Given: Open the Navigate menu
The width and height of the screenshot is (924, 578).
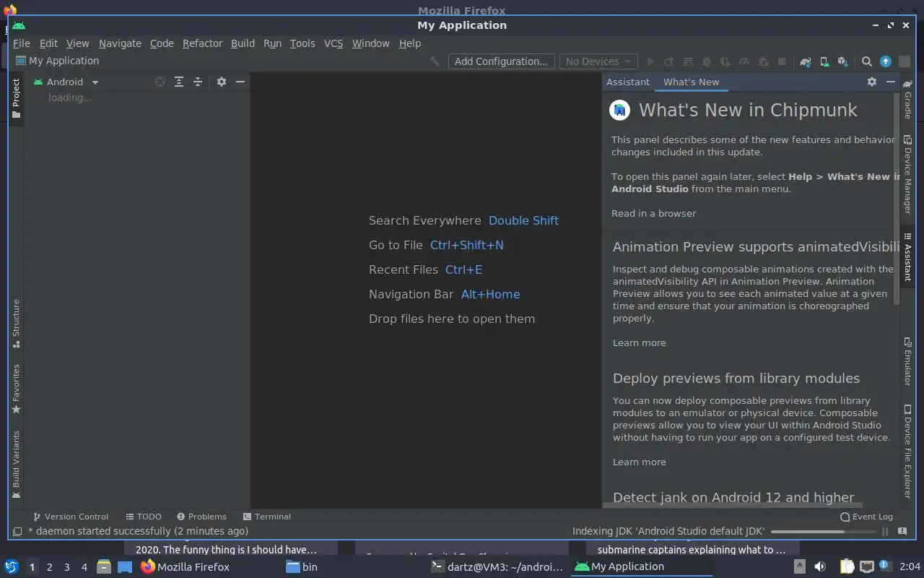Looking at the screenshot, I should [120, 43].
